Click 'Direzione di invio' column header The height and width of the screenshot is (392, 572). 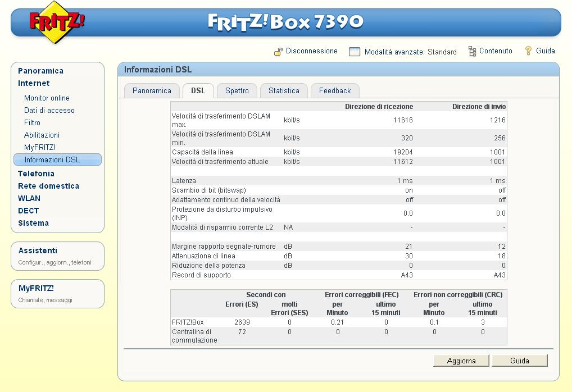(x=479, y=107)
